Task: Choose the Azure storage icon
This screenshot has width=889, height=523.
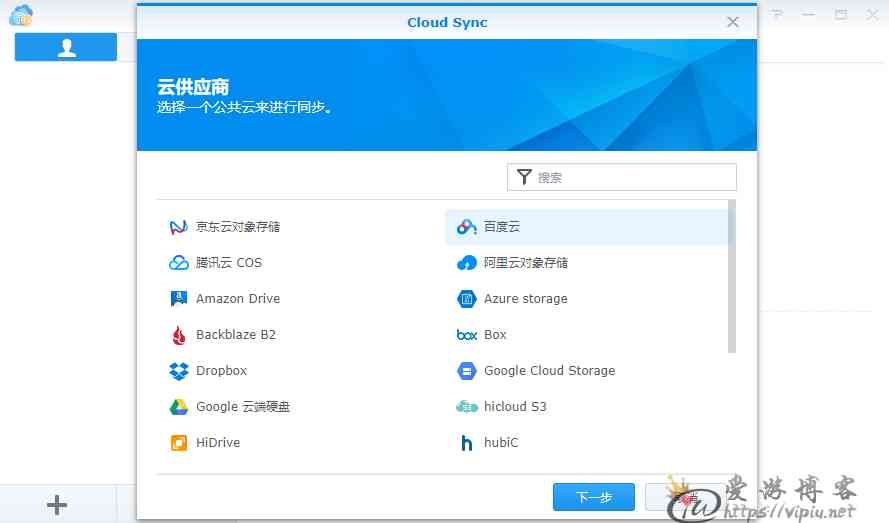Action: [x=467, y=298]
